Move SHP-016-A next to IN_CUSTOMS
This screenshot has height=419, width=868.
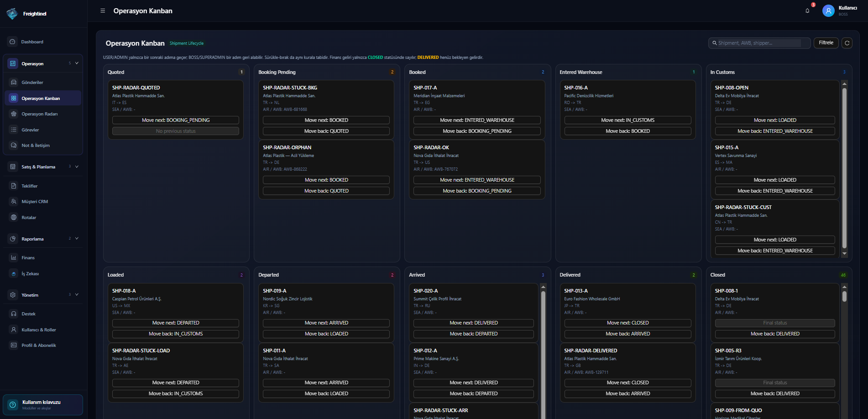click(x=627, y=120)
